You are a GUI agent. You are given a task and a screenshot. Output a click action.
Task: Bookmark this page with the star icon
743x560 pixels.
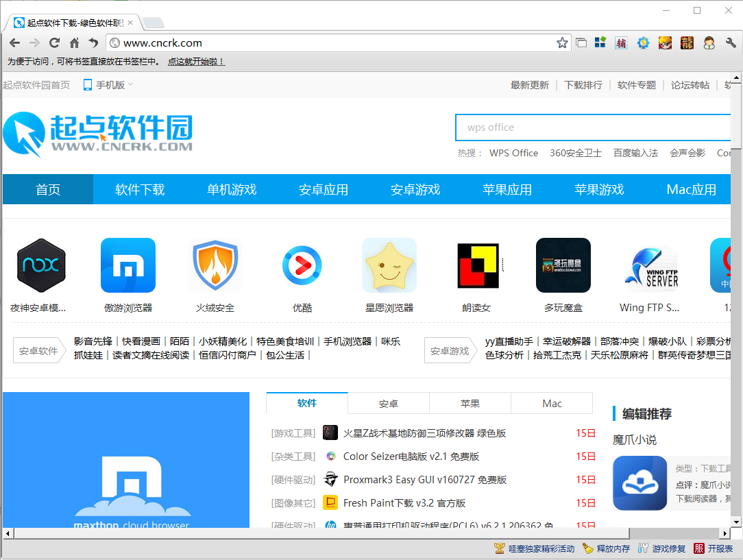[562, 43]
